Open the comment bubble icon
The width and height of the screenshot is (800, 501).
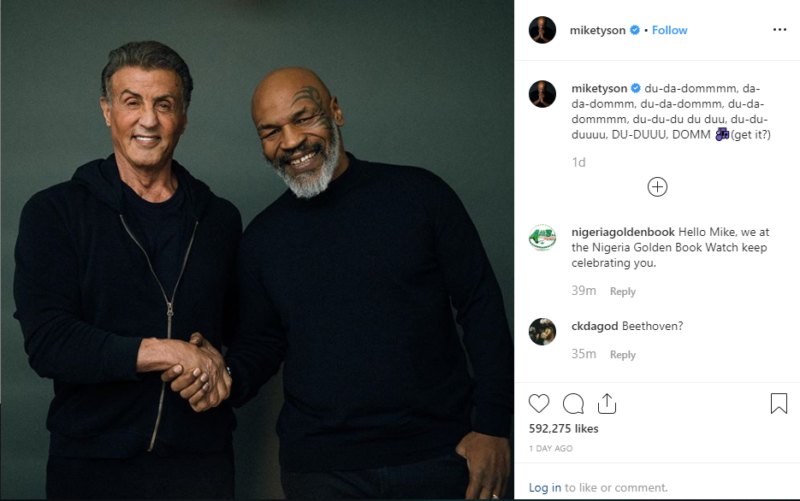pyautogui.click(x=573, y=403)
